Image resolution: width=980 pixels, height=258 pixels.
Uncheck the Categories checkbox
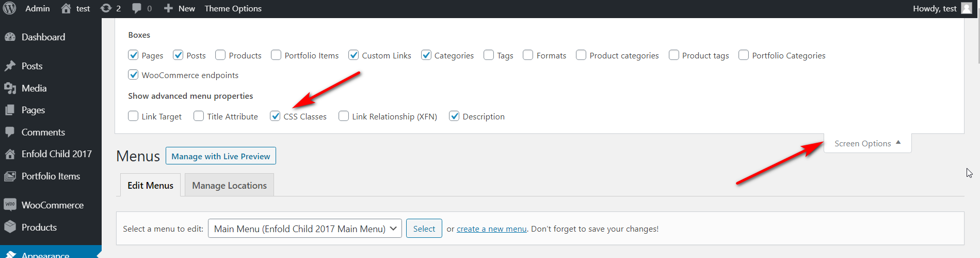(426, 55)
